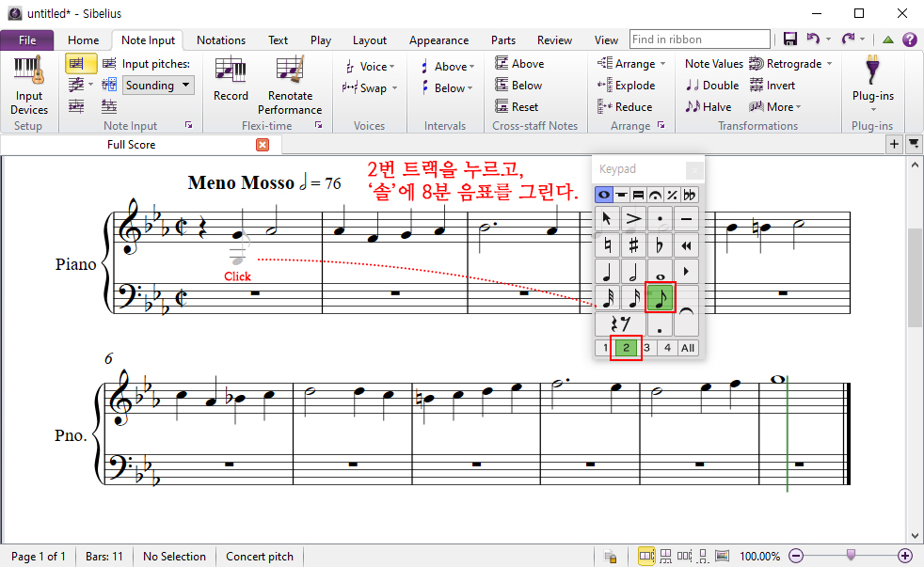Select the quarter note on Keypad
Viewport: 924px width, 567px height.
coord(607,272)
